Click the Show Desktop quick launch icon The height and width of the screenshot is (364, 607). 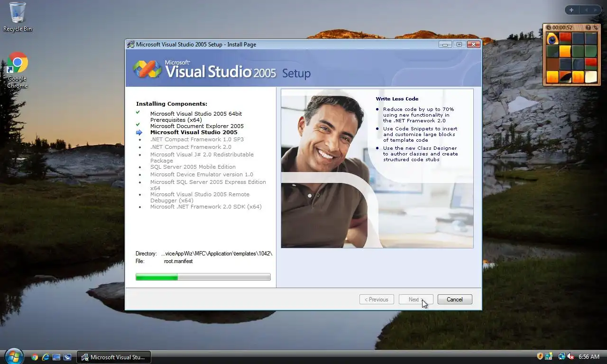pos(56,357)
